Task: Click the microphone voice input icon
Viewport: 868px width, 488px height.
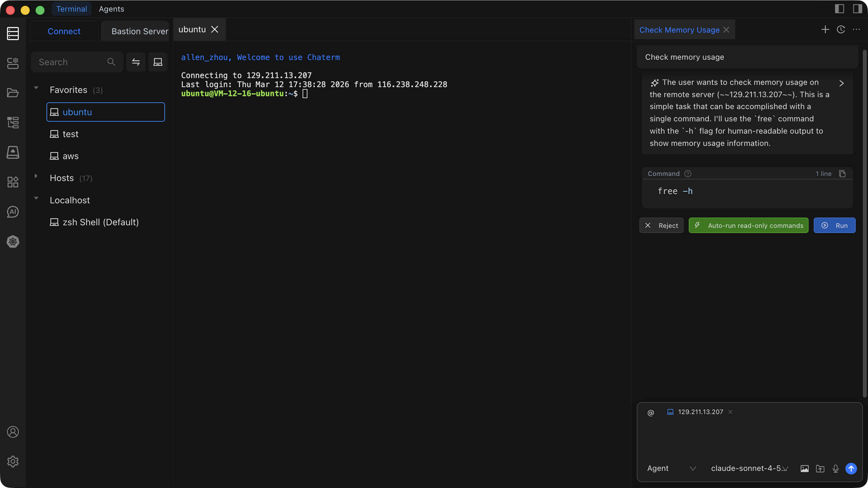Action: [x=835, y=468]
